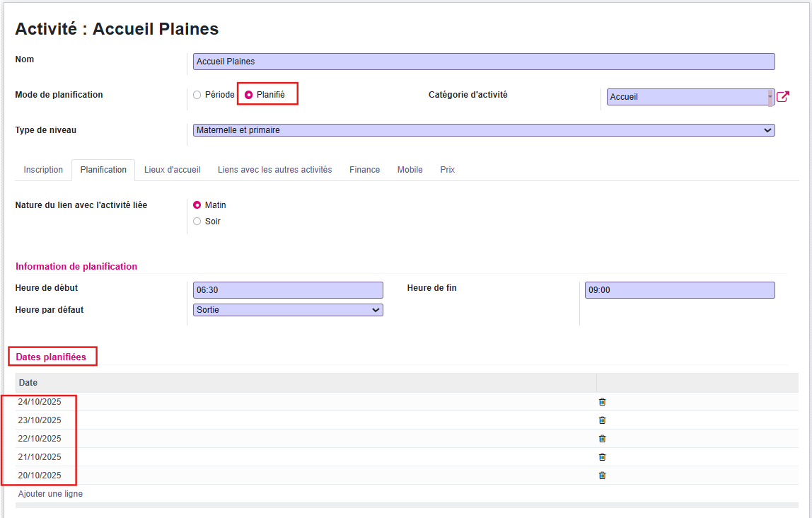812x518 pixels.
Task: Click Ajouter une ligne link
Action: point(50,494)
